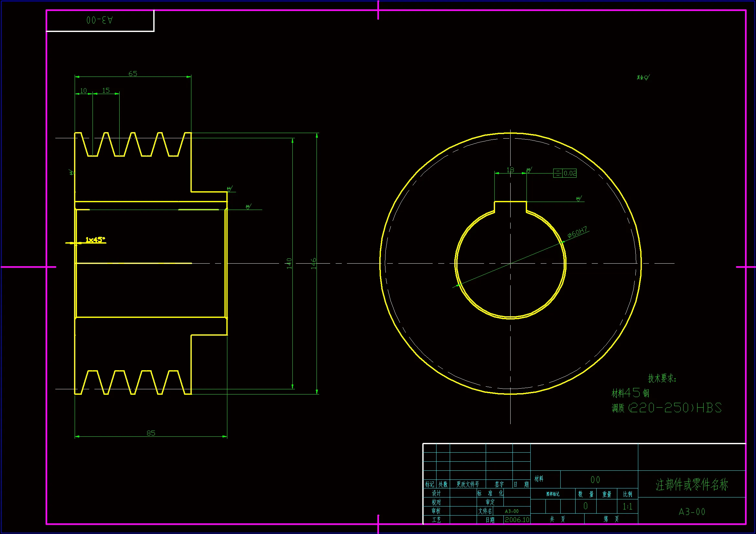Screen dimensions: 756x534
Task: Click the 65 width dimension text
Action: 133,74
